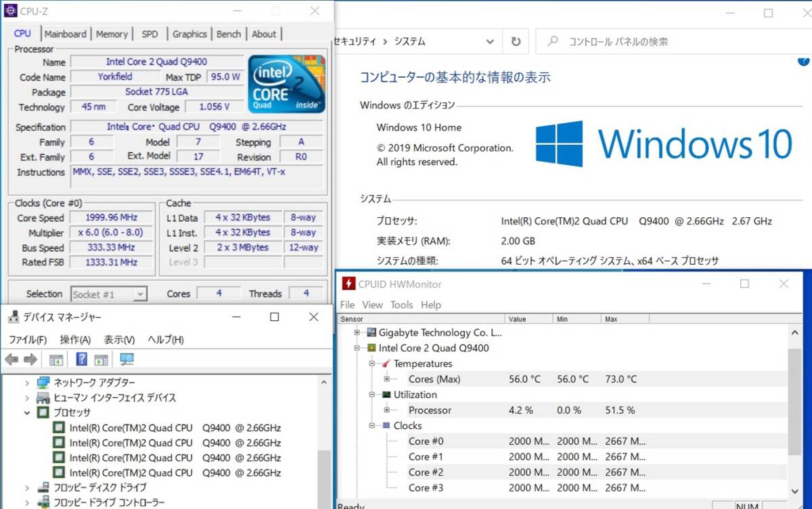Collapse Intel Core 2 Quad Q9400 node
The image size is (812, 509).
(x=357, y=348)
